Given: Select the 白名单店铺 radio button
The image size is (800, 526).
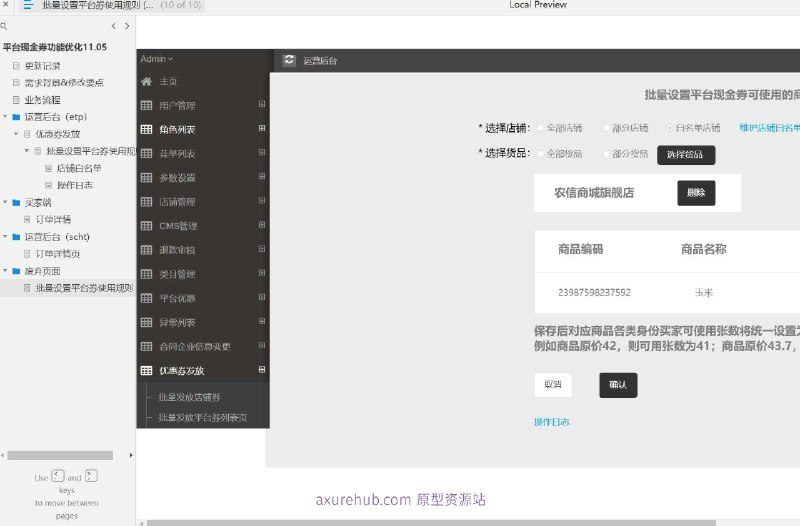Looking at the screenshot, I should tap(670, 128).
